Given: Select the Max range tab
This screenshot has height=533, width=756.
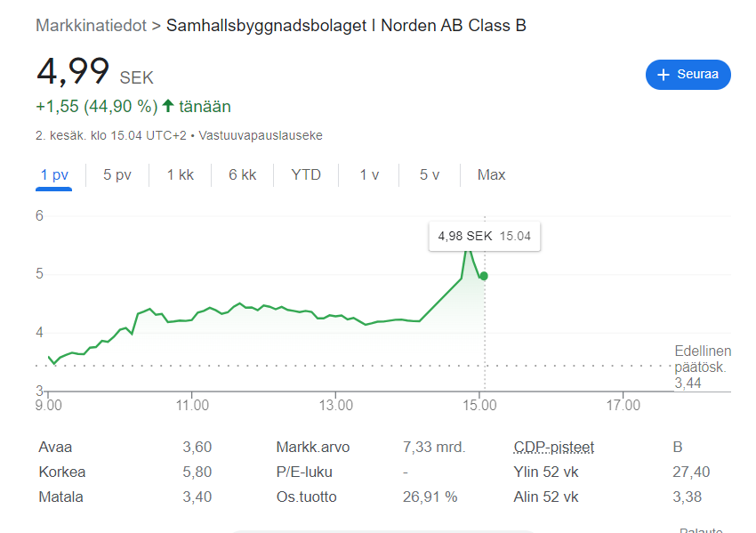Looking at the screenshot, I should pos(491,174).
